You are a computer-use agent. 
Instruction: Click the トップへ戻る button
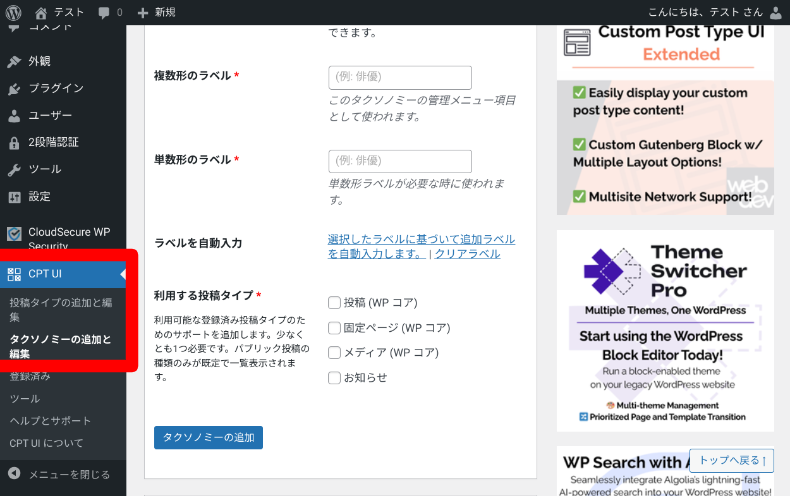pos(732,460)
